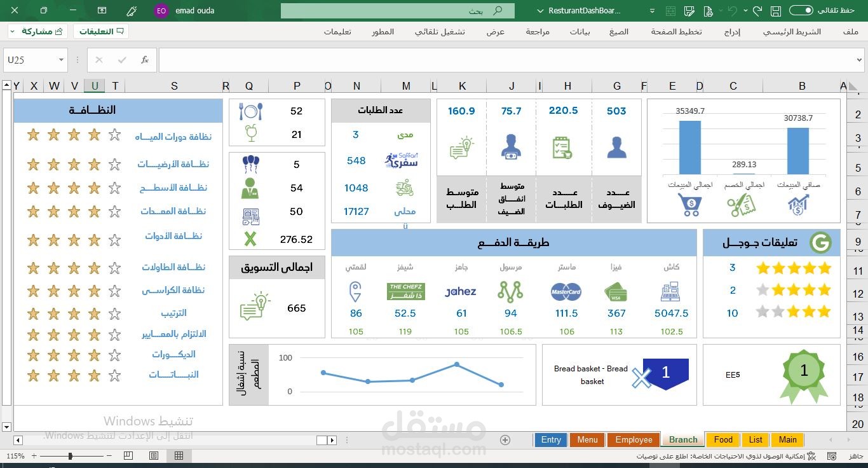
Task: Click The Chefz logo icon
Action: [x=405, y=292]
